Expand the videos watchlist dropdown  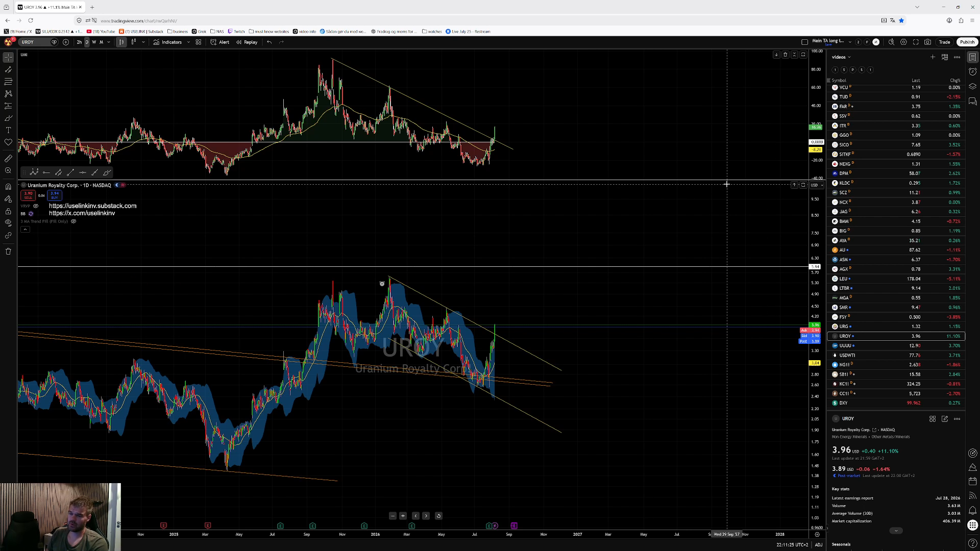coord(849,57)
